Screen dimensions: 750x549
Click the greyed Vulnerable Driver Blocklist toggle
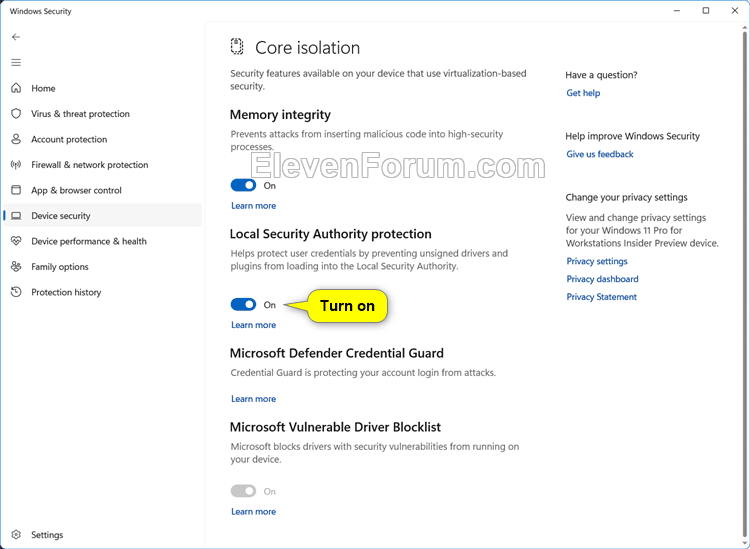243,491
